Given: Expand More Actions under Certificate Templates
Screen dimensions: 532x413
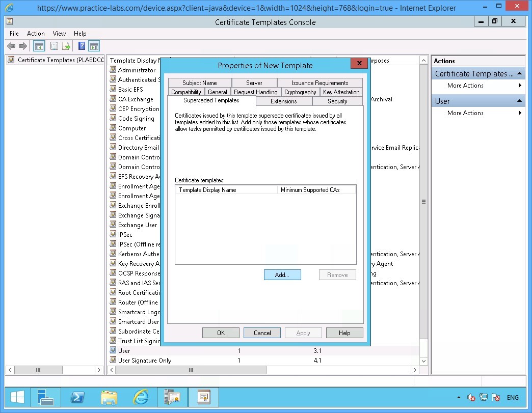Looking at the screenshot, I should point(464,86).
